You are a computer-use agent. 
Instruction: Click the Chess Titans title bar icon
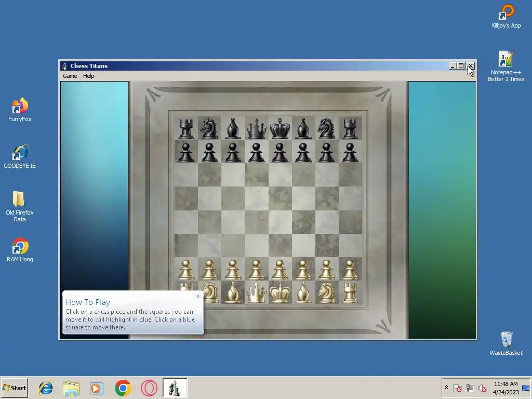(x=64, y=66)
